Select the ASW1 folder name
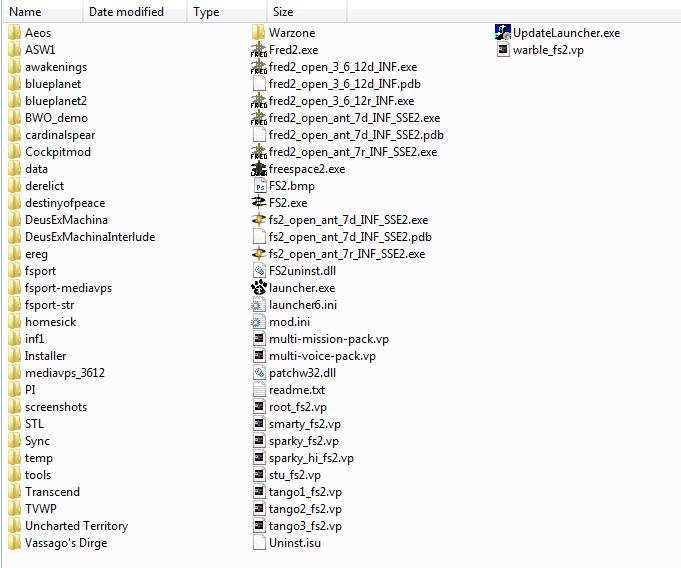Image resolution: width=681 pixels, height=568 pixels. pos(40,50)
